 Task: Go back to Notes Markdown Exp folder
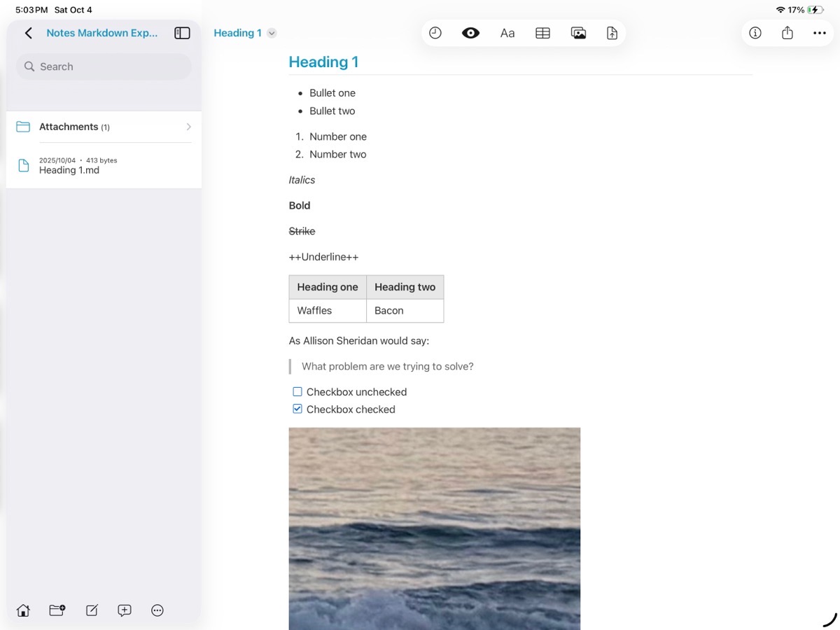tap(28, 32)
